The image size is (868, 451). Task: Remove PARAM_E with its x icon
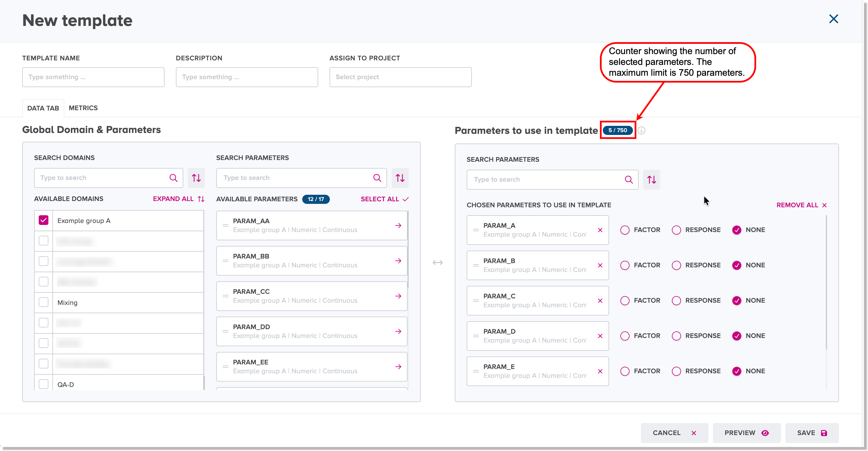pyautogui.click(x=600, y=371)
